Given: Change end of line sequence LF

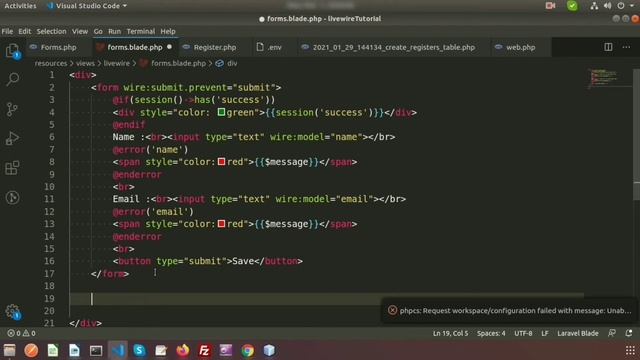Looking at the screenshot, I should click(544, 333).
